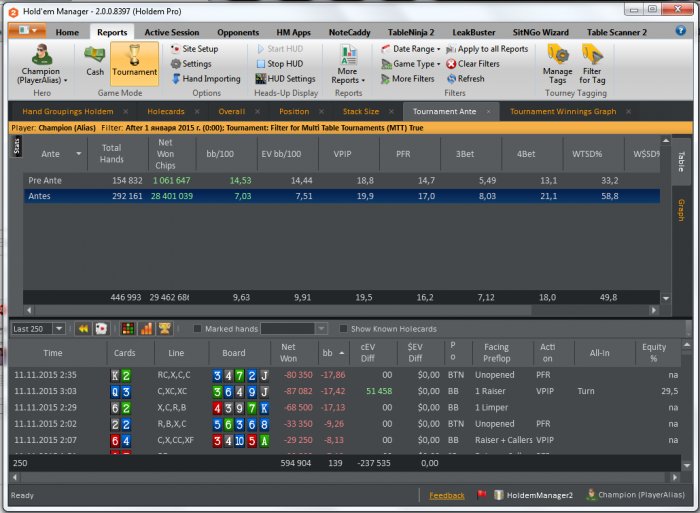Click the Filter for Tag icon
This screenshot has height=513, width=700.
(591, 62)
